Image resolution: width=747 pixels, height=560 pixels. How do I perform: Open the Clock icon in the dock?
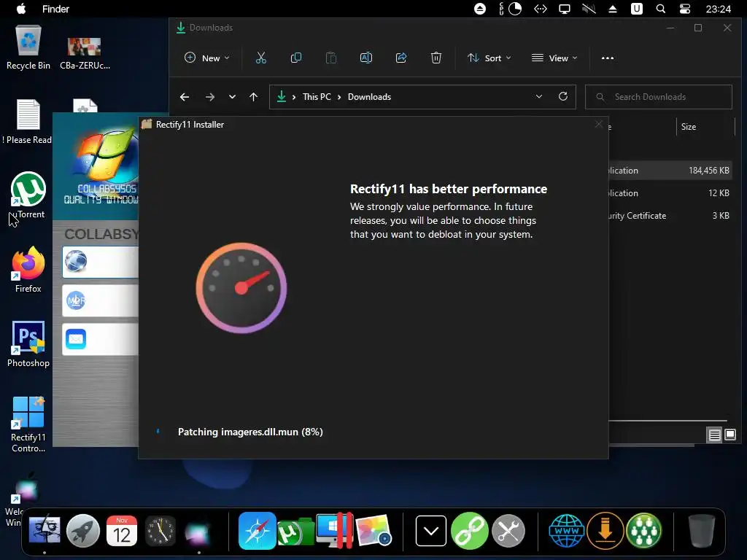[x=160, y=531]
